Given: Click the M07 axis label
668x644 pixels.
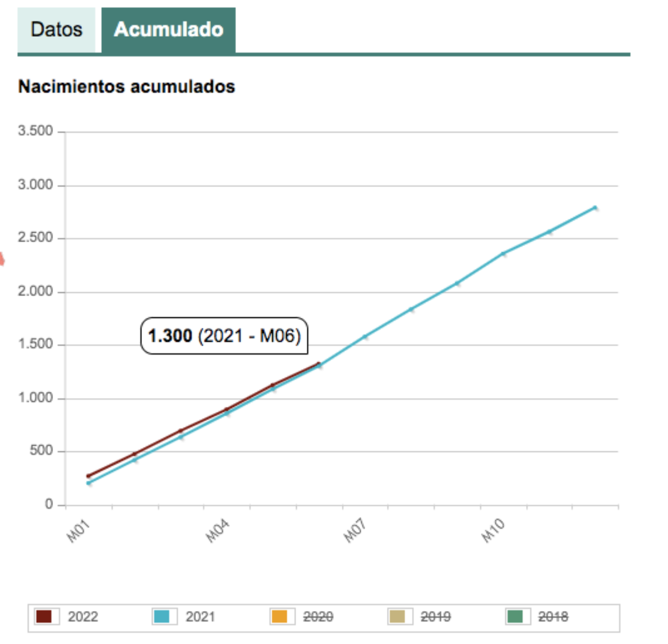Looking at the screenshot, I should (x=355, y=528).
